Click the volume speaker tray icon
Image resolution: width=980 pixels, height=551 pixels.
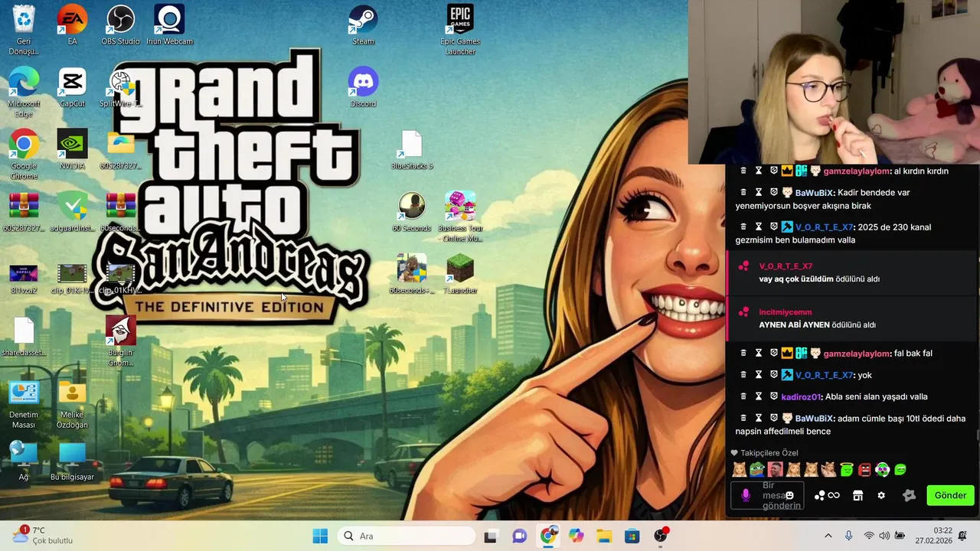(884, 536)
